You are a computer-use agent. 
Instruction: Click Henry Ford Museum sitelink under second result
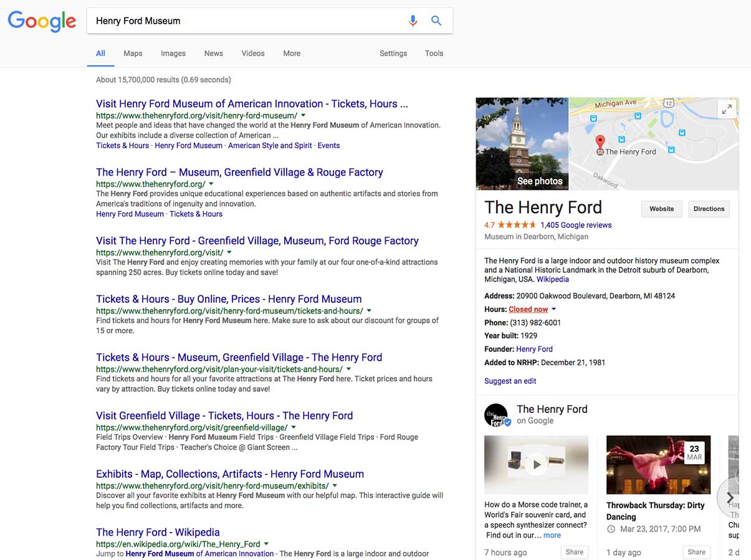(130, 214)
